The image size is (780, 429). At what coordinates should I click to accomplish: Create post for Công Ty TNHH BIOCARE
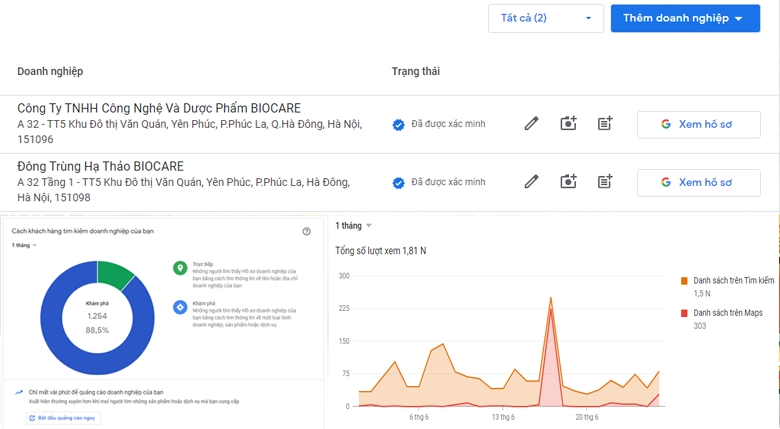click(605, 123)
